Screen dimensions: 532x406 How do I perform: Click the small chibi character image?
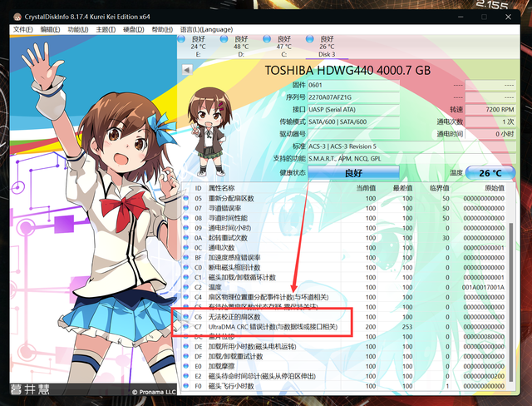[208, 131]
